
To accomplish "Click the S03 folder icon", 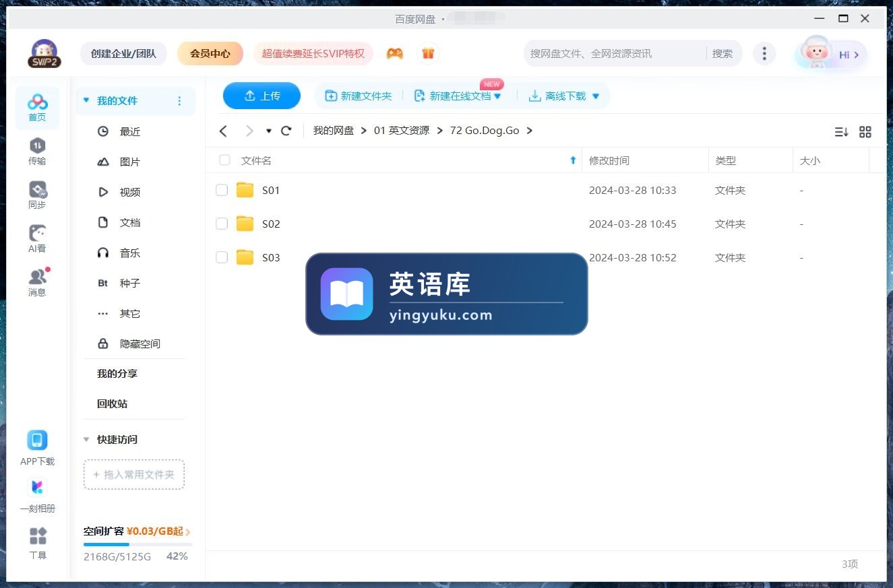I will [x=245, y=257].
